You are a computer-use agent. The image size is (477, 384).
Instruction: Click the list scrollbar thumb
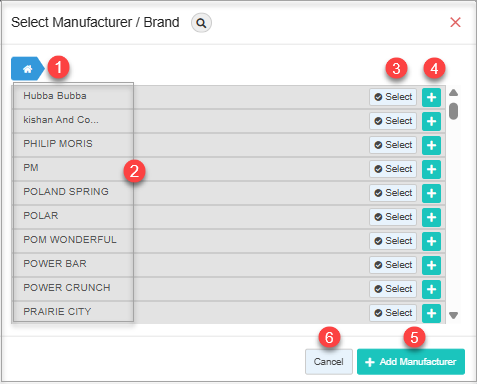[x=453, y=111]
